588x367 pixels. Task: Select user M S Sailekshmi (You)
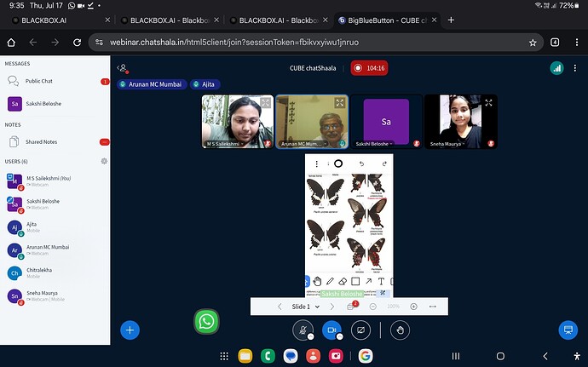coord(55,181)
